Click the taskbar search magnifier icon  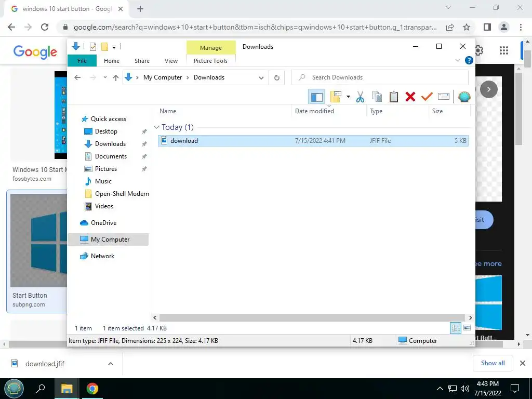[x=41, y=389]
